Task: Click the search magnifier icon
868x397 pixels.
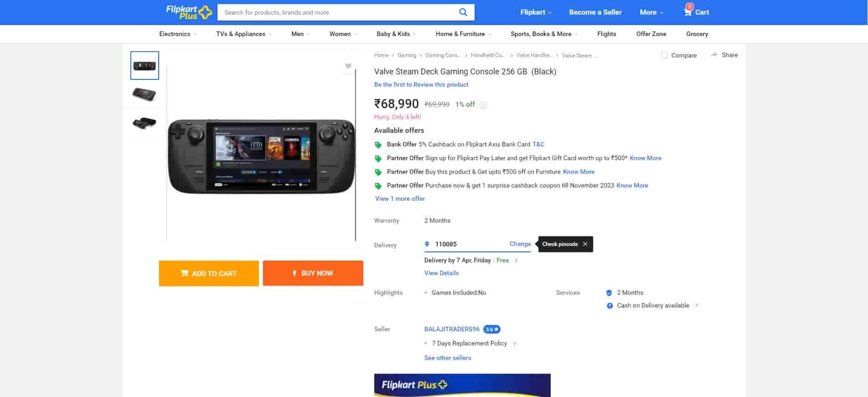Action: click(463, 12)
